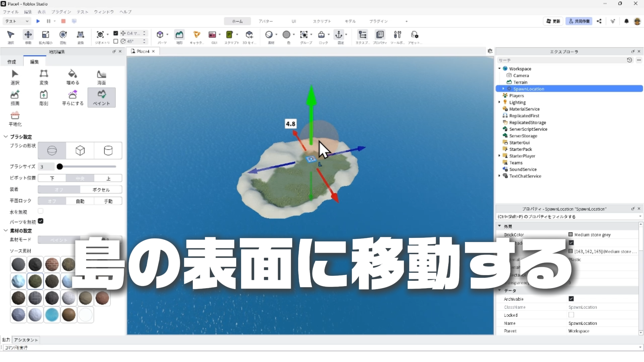Select the Scale tool in the toolbar
644x362 pixels.
point(45,35)
